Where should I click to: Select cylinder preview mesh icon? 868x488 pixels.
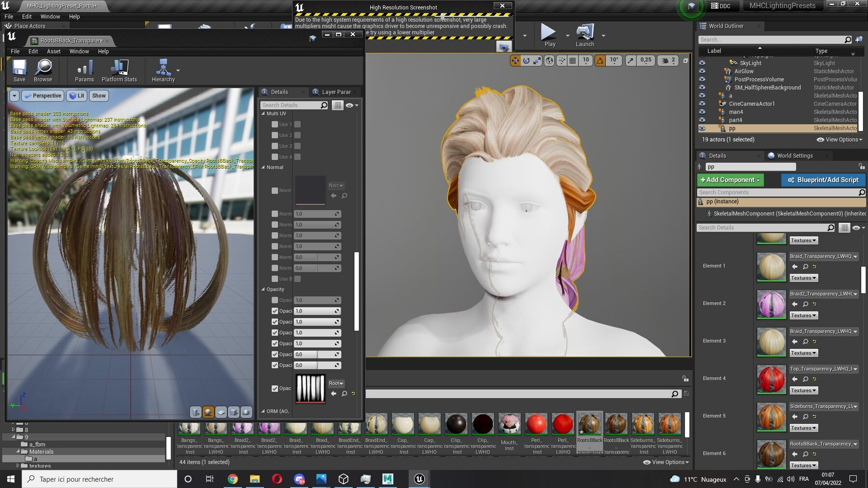tap(195, 412)
